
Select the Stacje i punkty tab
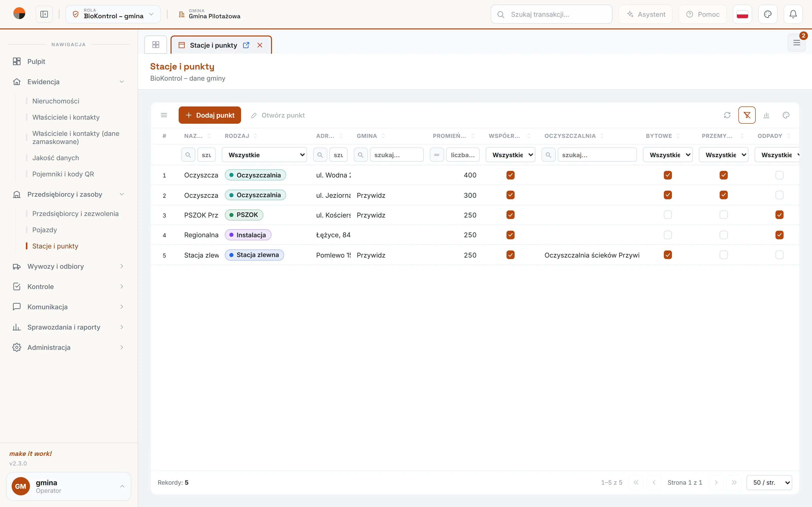[x=213, y=45]
